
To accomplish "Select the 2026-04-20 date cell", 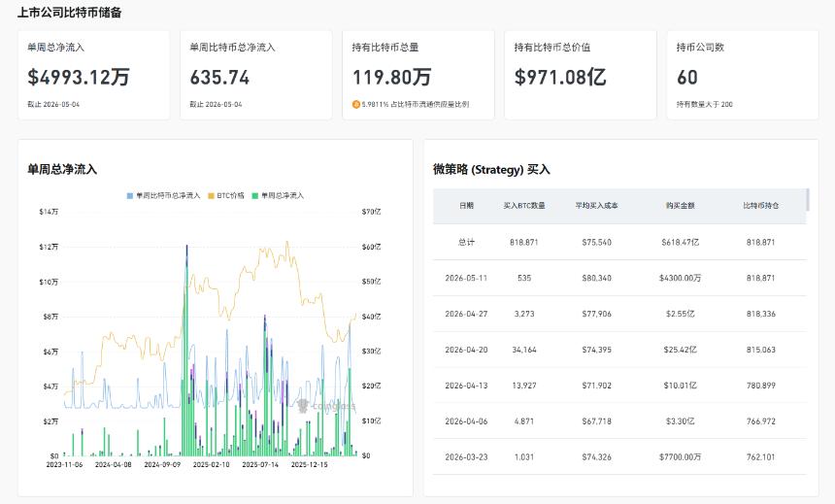I will pyautogui.click(x=466, y=350).
